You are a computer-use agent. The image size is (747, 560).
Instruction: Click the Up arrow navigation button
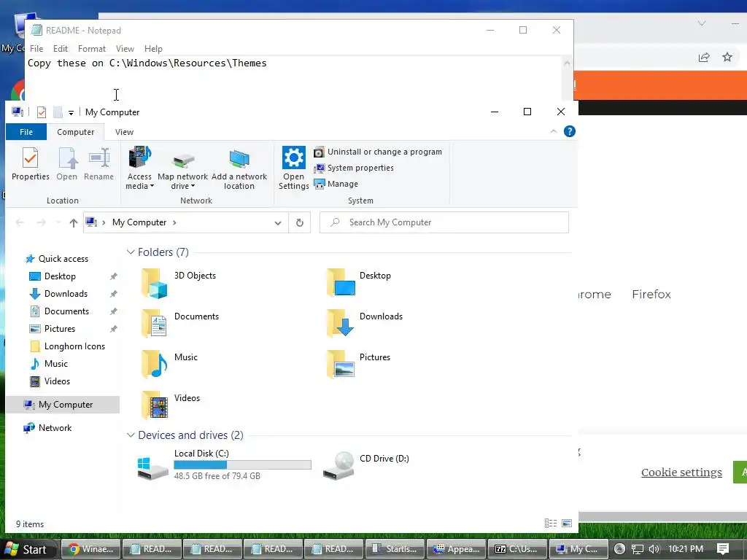click(x=74, y=222)
